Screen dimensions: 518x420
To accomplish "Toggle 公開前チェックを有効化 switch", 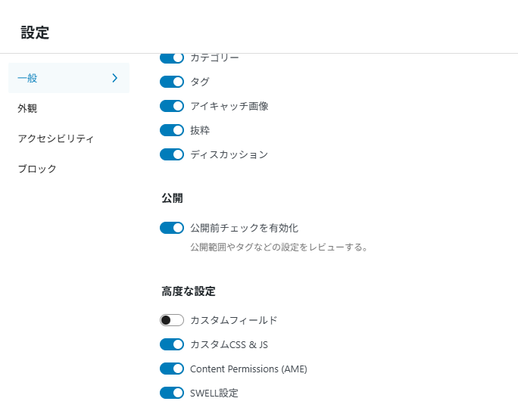I will [172, 228].
